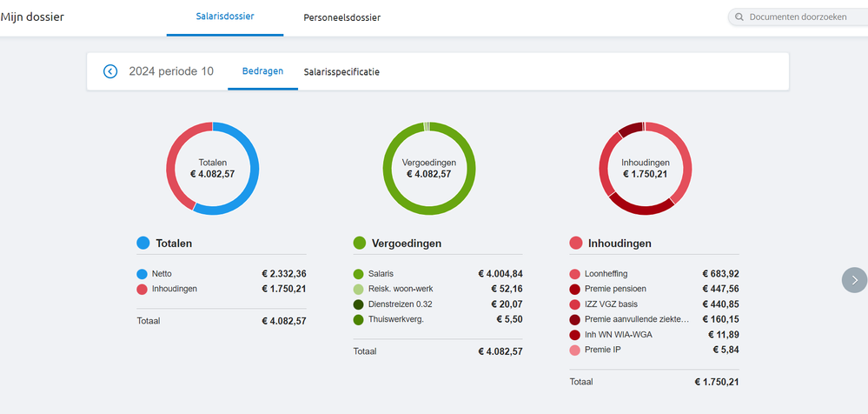Click the next-page arrow on right edge
The width and height of the screenshot is (868, 414).
tap(854, 280)
